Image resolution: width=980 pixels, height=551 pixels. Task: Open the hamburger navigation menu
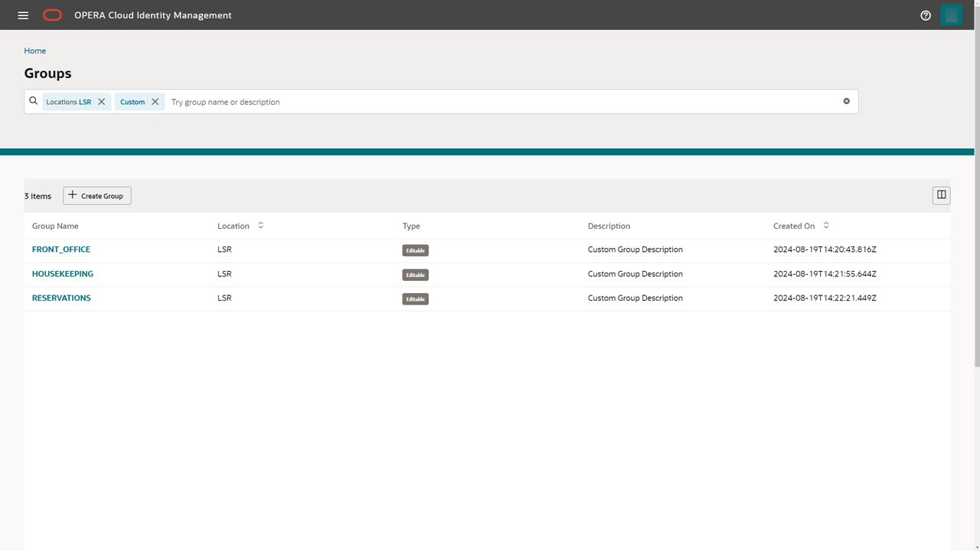click(x=23, y=15)
